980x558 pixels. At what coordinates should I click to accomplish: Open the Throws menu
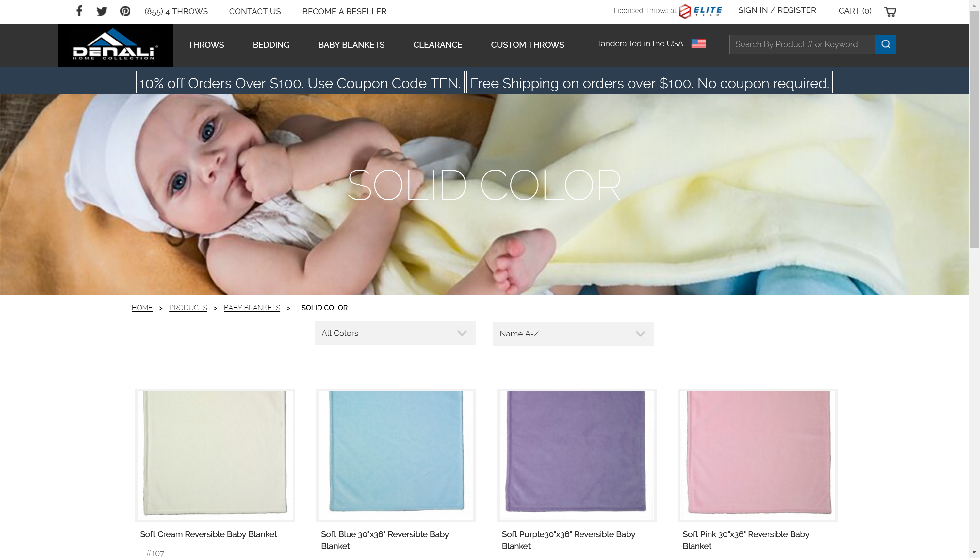(x=206, y=45)
